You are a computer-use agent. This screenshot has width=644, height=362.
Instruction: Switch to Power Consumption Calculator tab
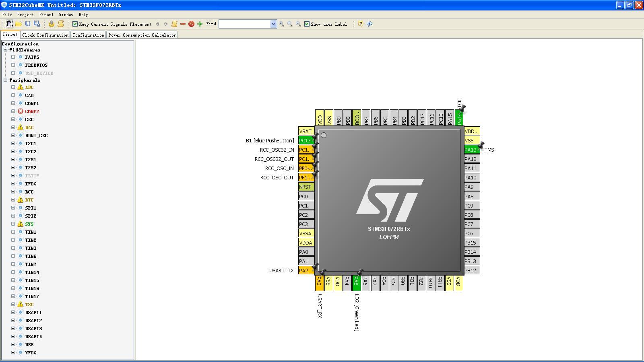[142, 35]
